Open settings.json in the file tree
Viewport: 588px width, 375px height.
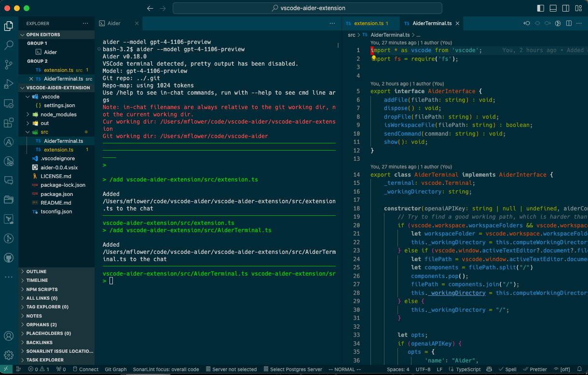click(x=56, y=105)
